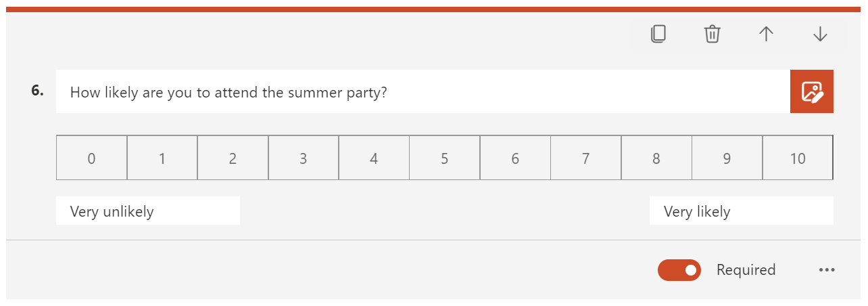
Task: Edit the 'Very likely' label field
Action: pyautogui.click(x=742, y=211)
